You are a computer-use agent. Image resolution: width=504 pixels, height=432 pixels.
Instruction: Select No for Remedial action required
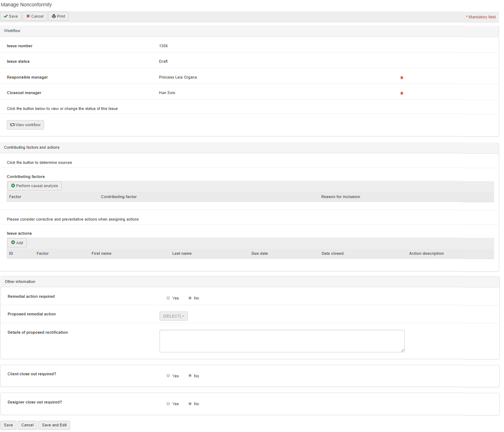click(x=190, y=298)
